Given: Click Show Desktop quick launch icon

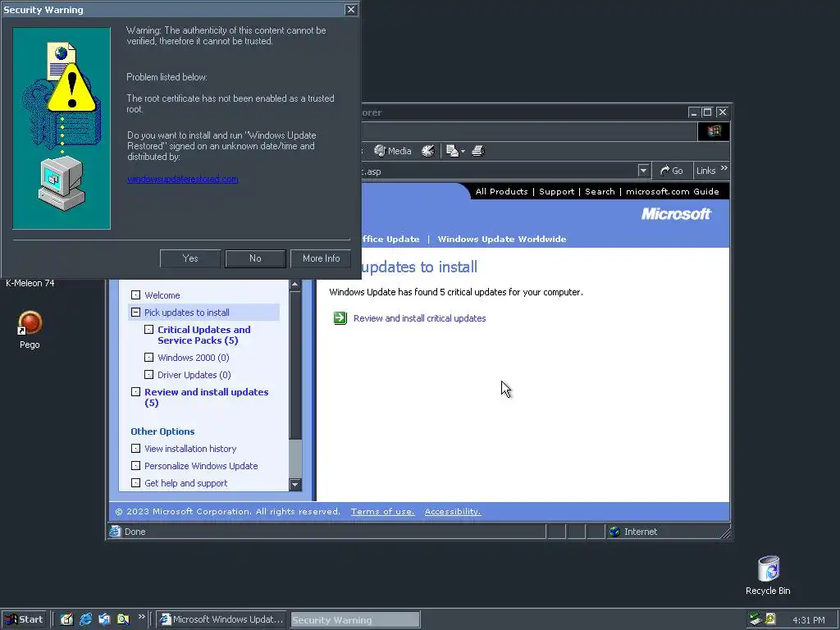Looking at the screenshot, I should pos(66,619).
